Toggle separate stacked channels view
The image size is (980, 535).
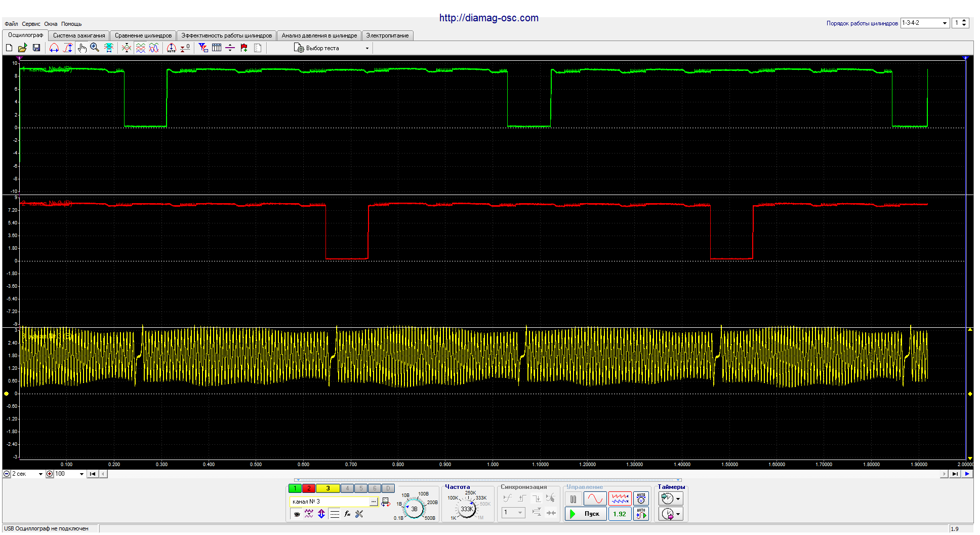point(140,48)
